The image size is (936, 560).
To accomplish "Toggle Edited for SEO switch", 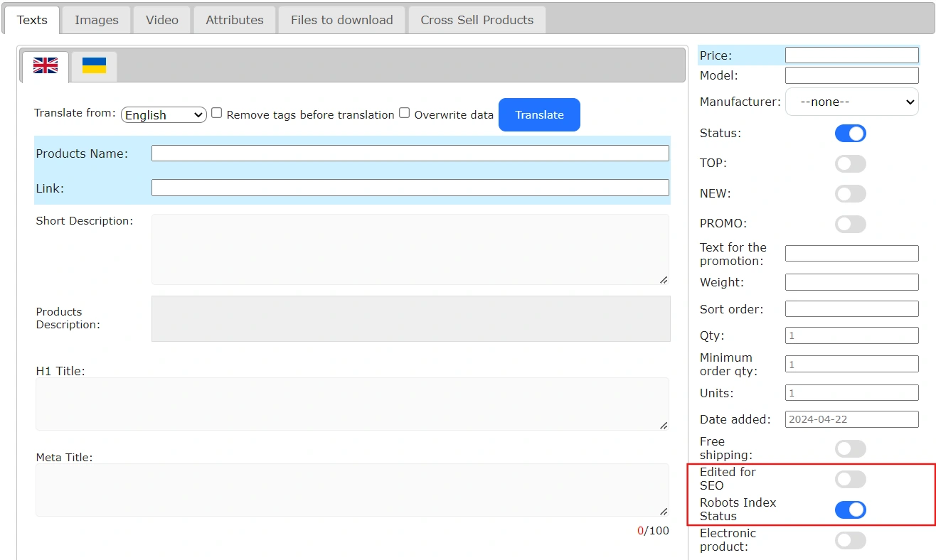I will tap(850, 479).
